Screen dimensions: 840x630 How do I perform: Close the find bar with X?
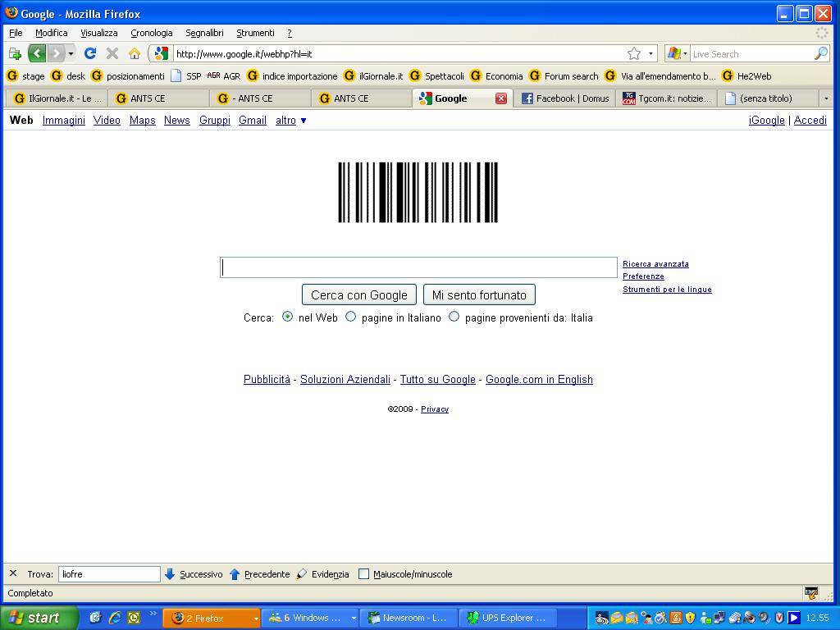point(13,573)
